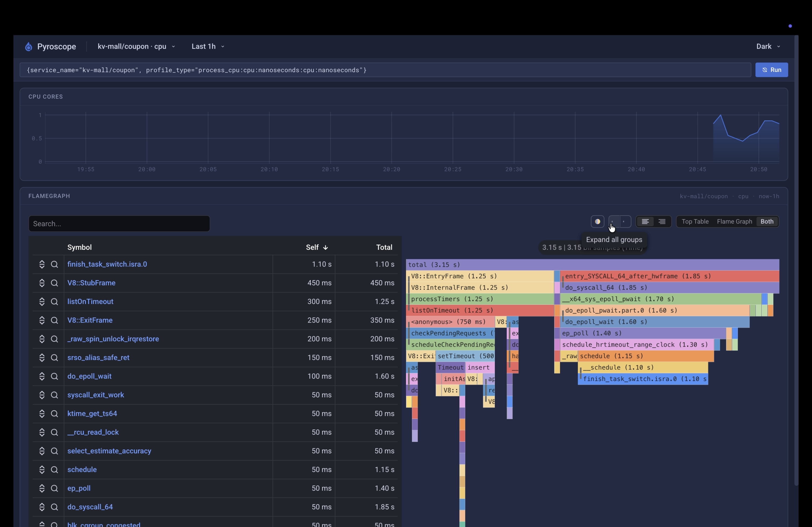812x527 pixels.
Task: Search icon for select_estimate_accuracy row
Action: [x=54, y=451]
